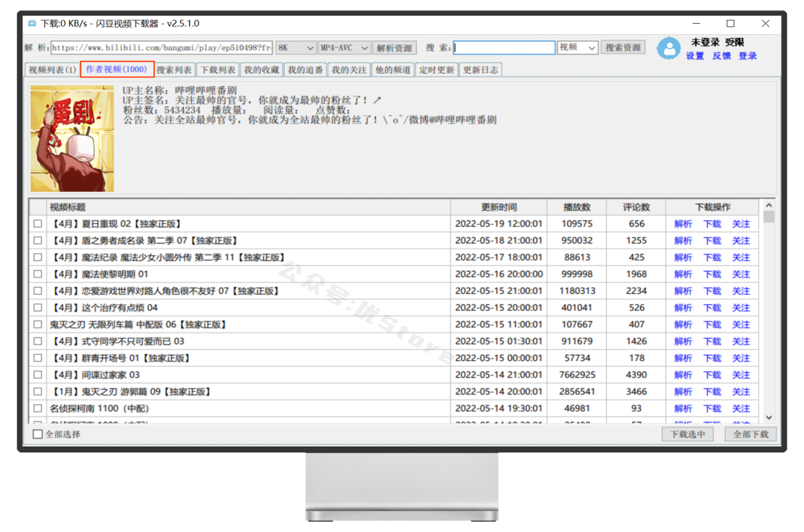Click the list scrollbar up arrow
804x532 pixels.
click(768, 205)
